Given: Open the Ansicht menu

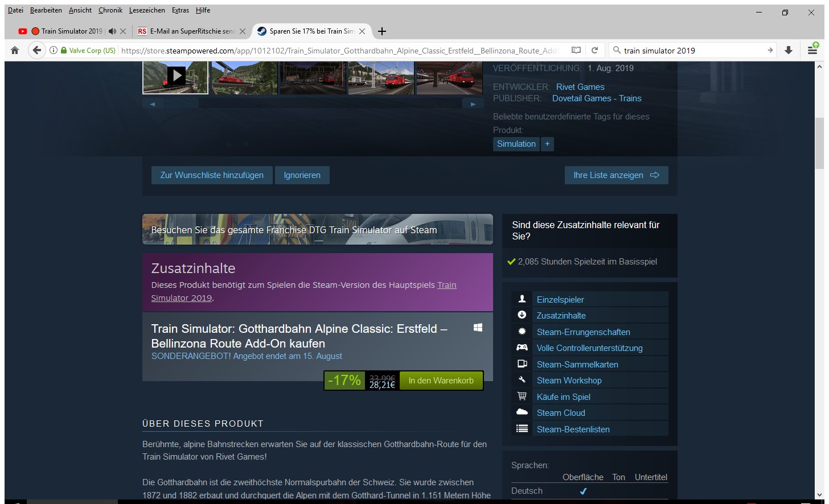Looking at the screenshot, I should [x=80, y=10].
